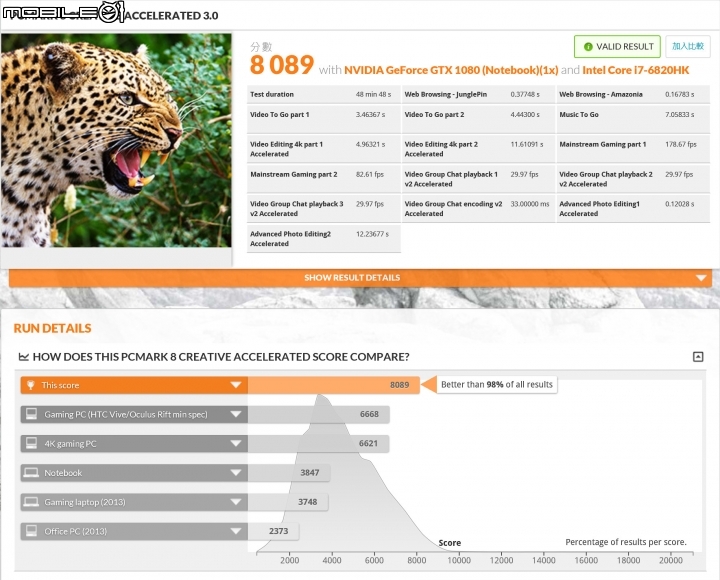Viewport: 720px width, 580px height.
Task: Open NVIDIA GeForce GTX 1080 (Notebook) link
Action: tap(451, 70)
